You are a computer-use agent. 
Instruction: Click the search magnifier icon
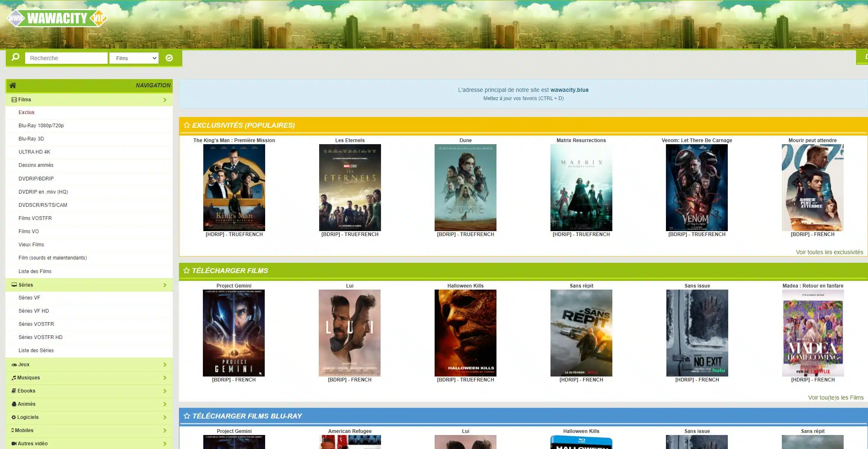(15, 57)
